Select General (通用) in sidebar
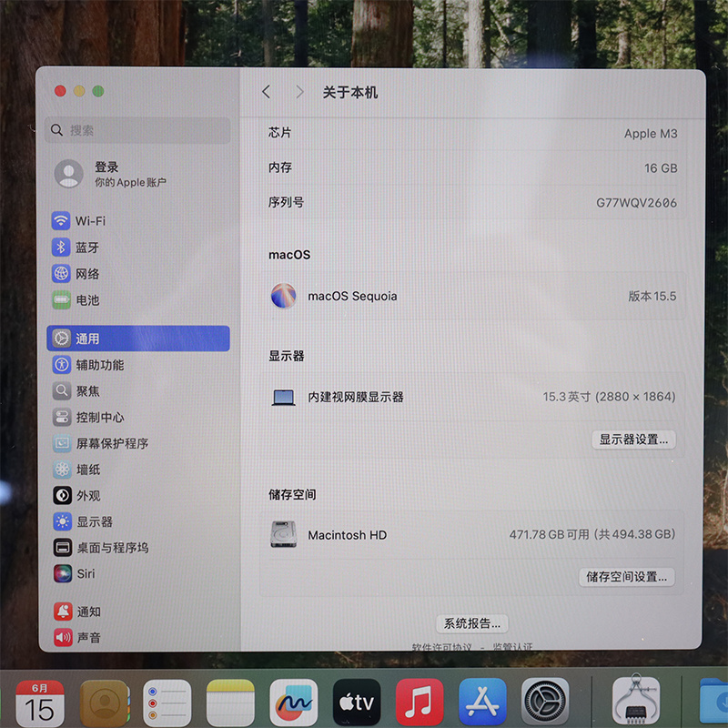Screen dimensions: 728x728 click(x=138, y=339)
